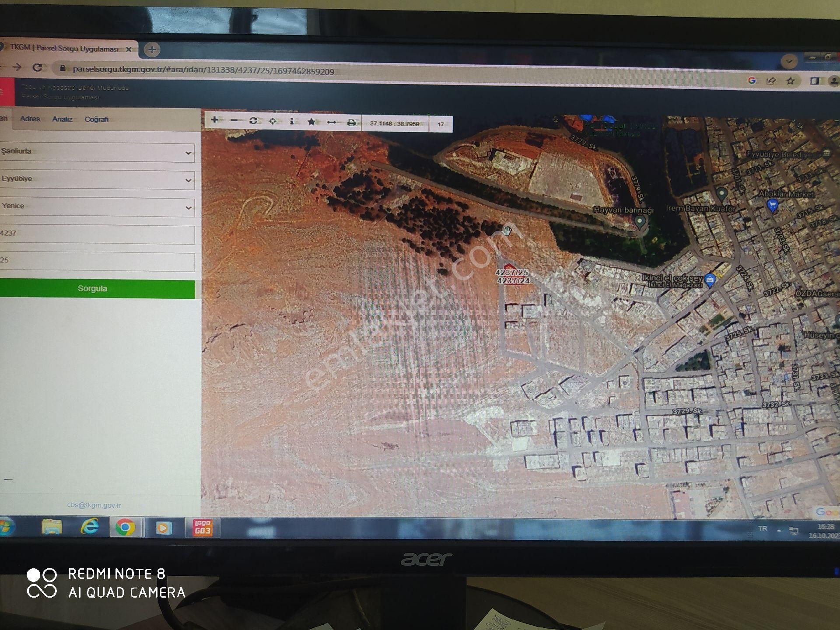Close the TKGM Parsel Sorgu tab
840x630 pixels.
coord(129,49)
